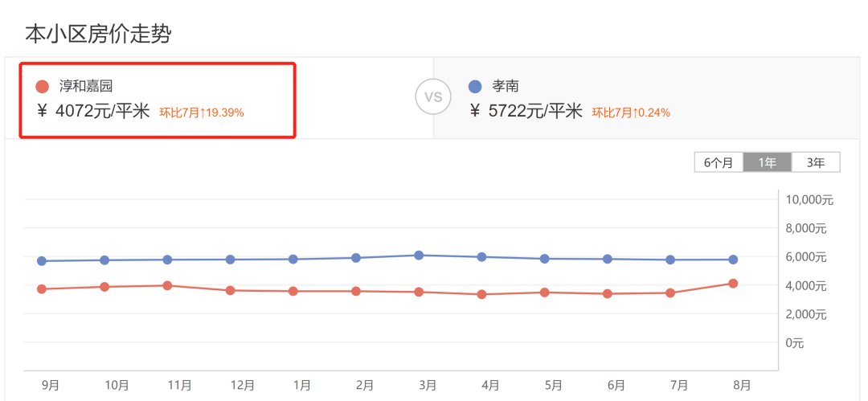The image size is (868, 401).
Task: Select the 6个月 time range tab
Action: coord(719,162)
